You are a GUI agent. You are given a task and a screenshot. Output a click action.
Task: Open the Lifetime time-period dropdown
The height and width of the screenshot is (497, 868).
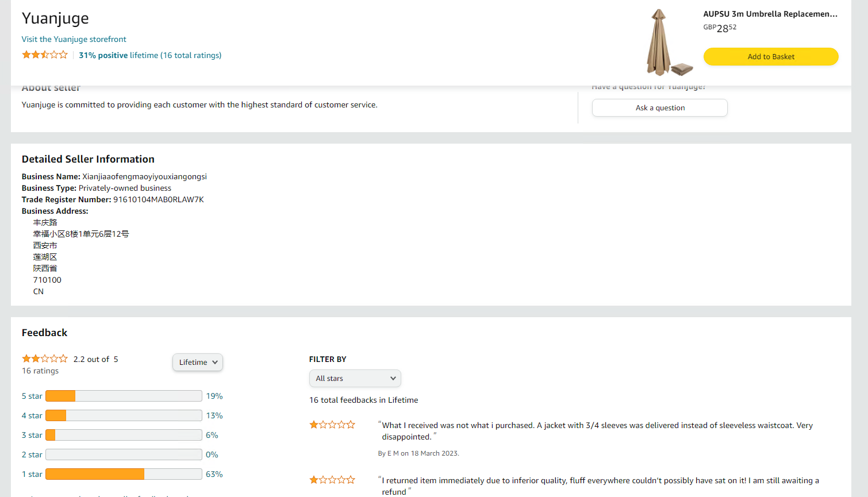click(x=198, y=362)
